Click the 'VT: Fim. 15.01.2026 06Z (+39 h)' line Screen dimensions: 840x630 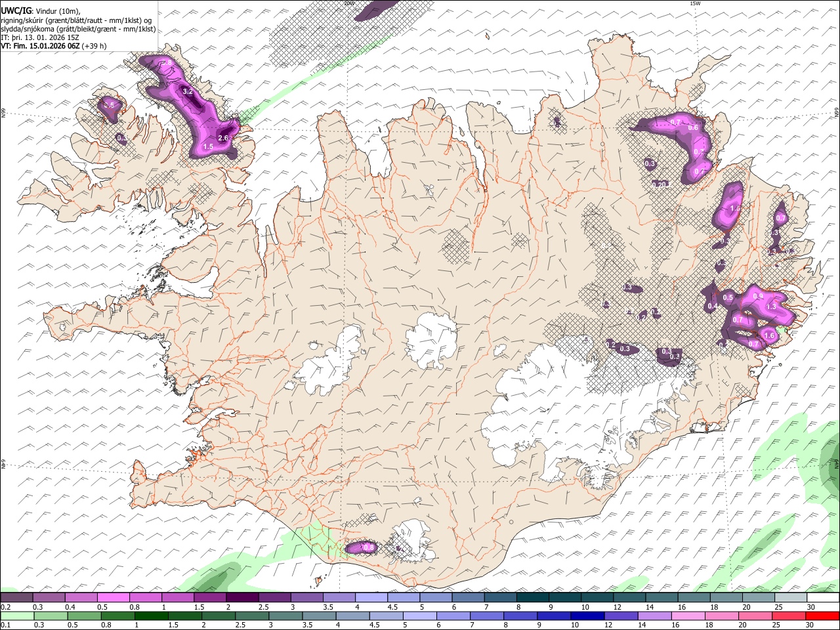coord(53,46)
